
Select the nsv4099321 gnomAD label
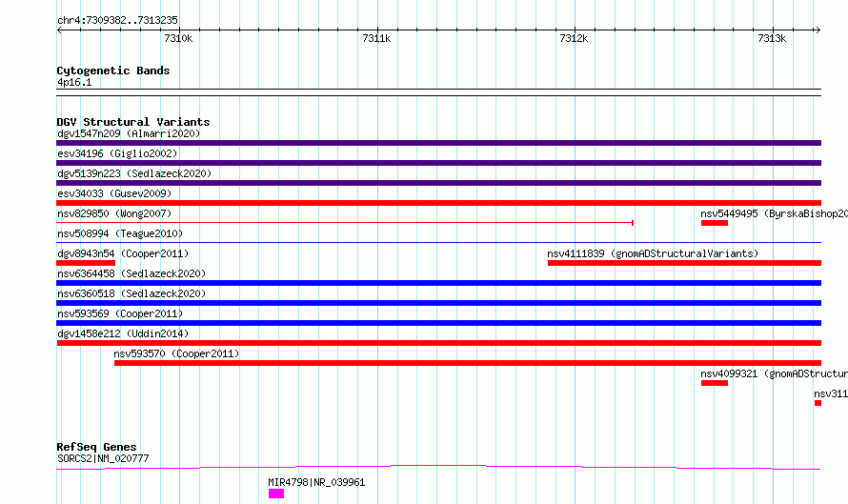click(x=774, y=373)
